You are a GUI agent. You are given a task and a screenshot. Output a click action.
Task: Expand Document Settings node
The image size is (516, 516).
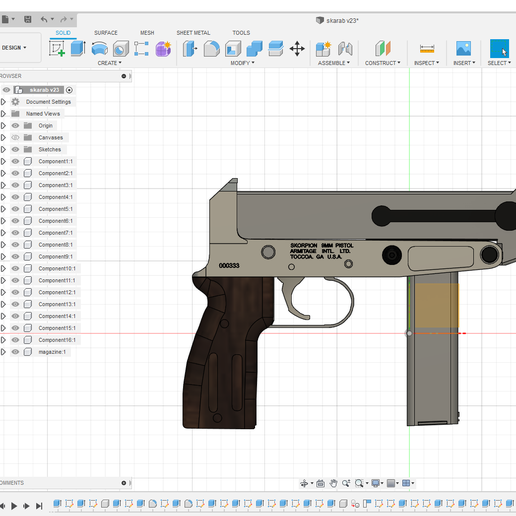coord(3,102)
